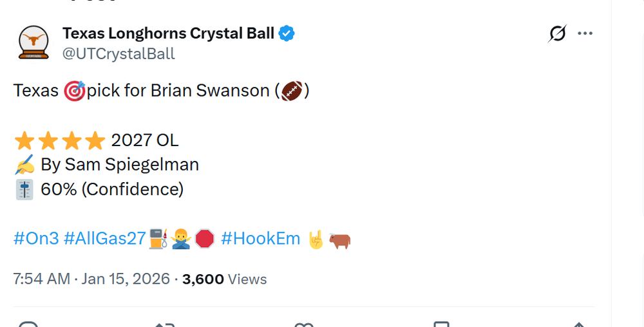Open the three-dot More options menu
The width and height of the screenshot is (644, 327).
(x=585, y=33)
